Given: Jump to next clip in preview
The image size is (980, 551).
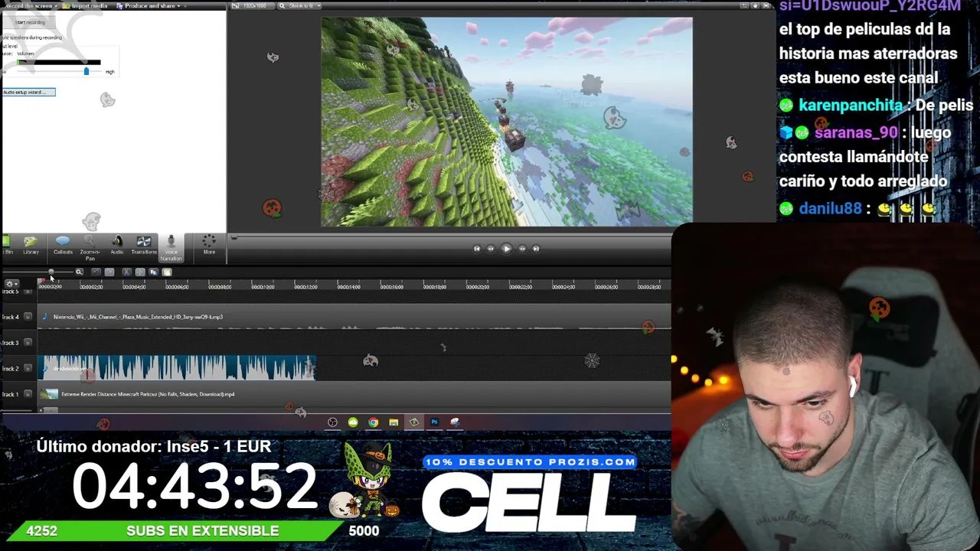Looking at the screenshot, I should (536, 249).
